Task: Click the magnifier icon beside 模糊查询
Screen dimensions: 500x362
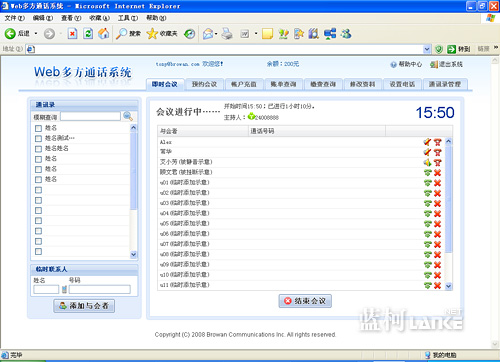Action: [128, 116]
